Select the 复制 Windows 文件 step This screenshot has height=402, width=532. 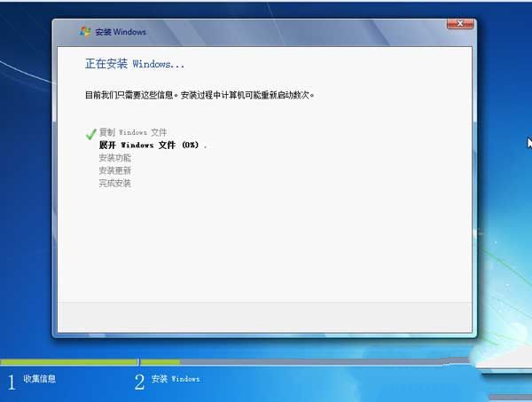coord(132,132)
